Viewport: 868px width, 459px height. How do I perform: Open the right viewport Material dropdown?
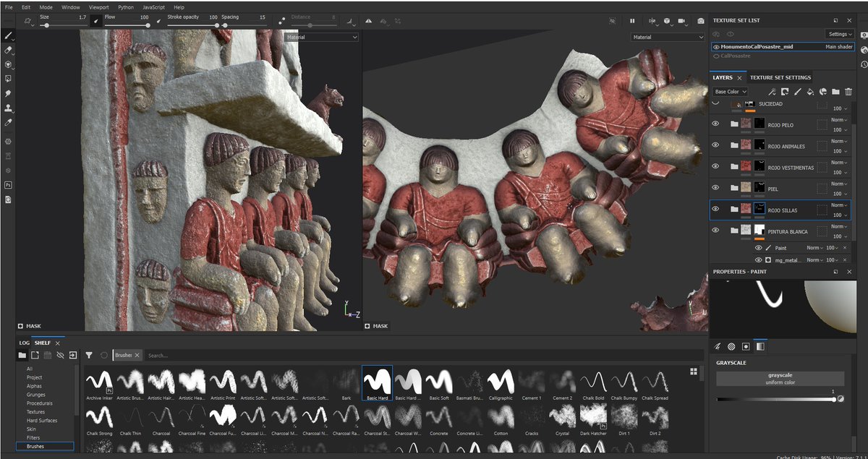point(668,37)
